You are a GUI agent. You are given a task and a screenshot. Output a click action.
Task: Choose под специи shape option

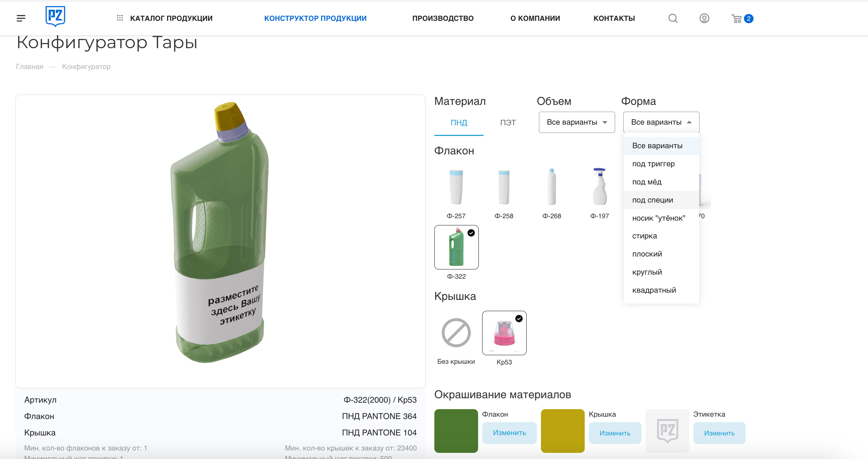[661, 200]
